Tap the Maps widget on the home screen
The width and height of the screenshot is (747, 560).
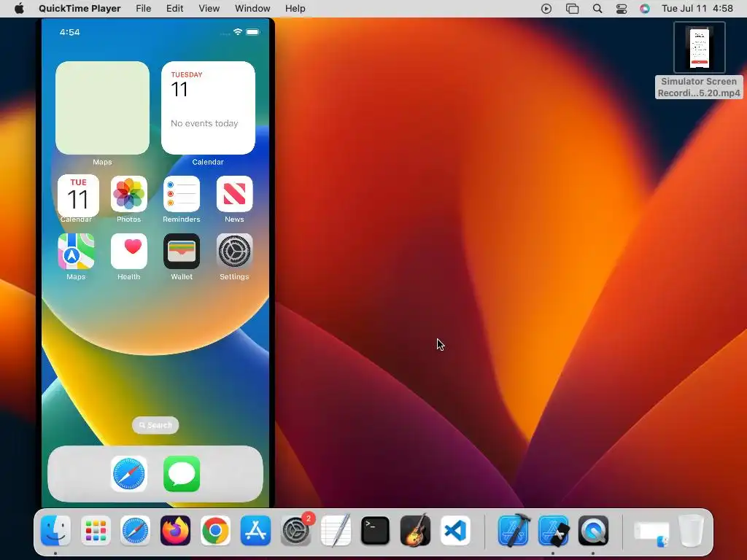[102, 108]
